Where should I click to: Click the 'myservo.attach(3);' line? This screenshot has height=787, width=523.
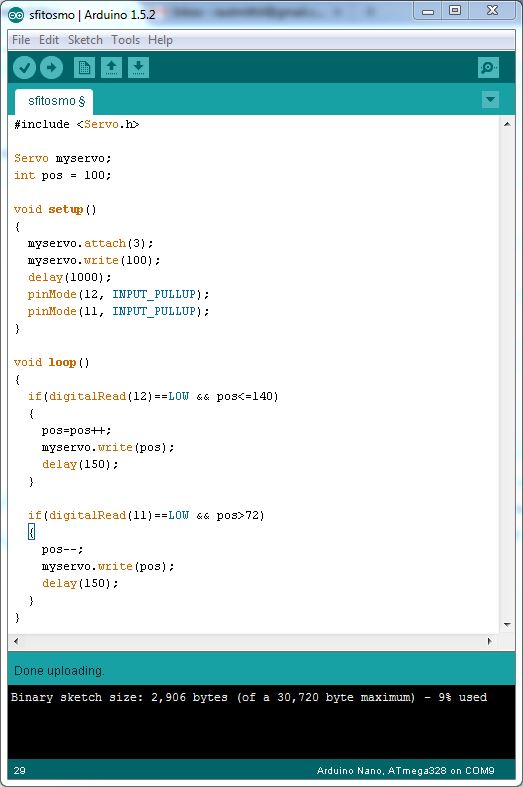90,243
